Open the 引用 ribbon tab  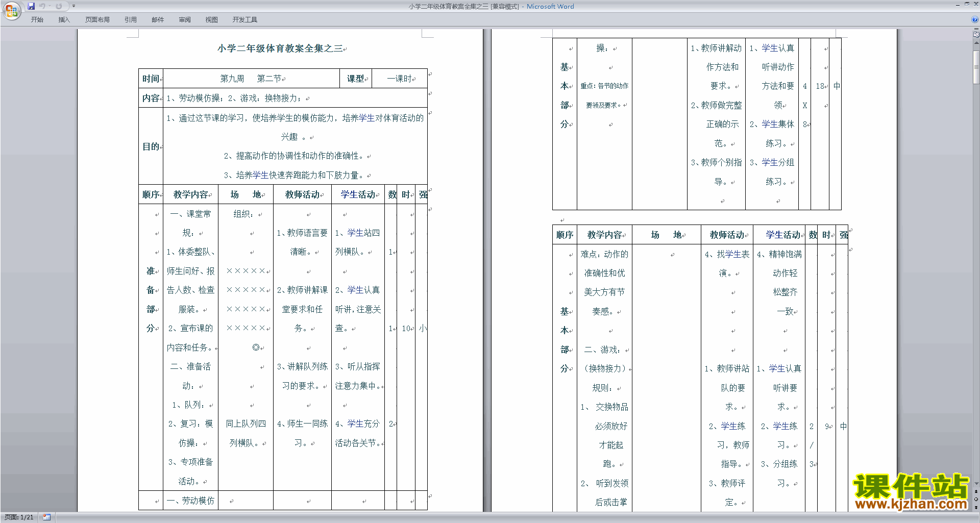(130, 20)
